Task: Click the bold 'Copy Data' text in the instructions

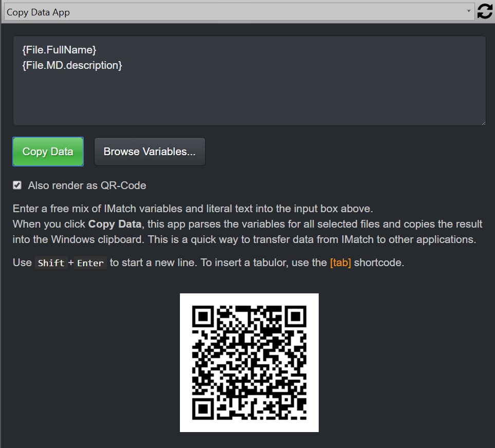Action: pos(115,224)
